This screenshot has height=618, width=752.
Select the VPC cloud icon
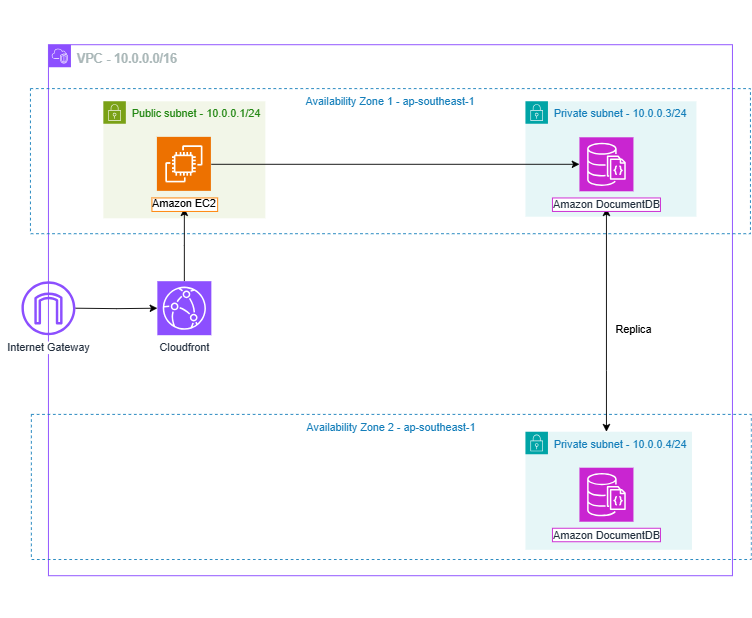tap(60, 56)
